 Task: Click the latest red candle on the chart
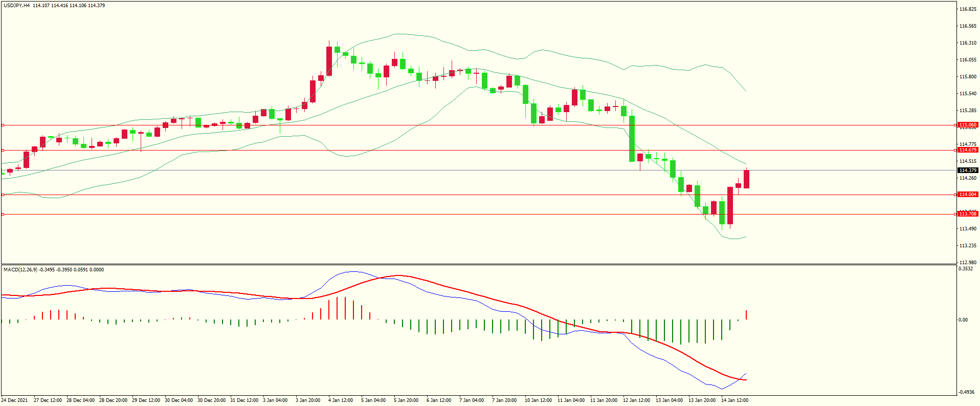pos(746,179)
